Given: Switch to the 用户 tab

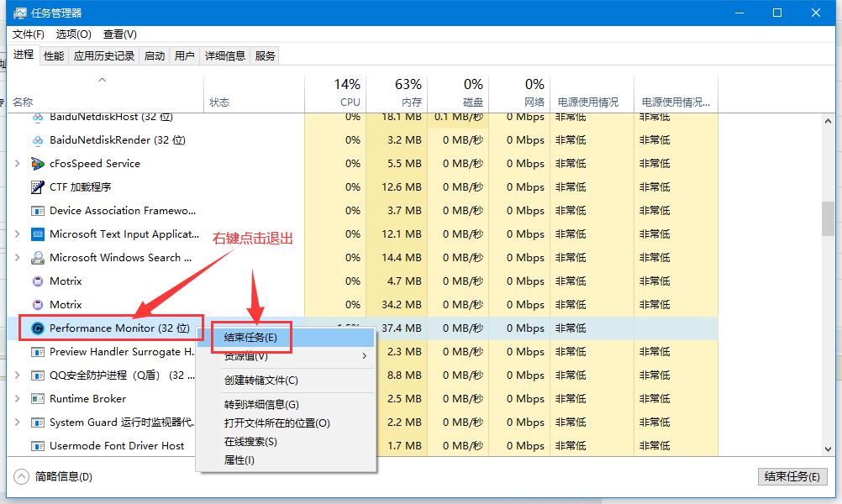Looking at the screenshot, I should [185, 55].
